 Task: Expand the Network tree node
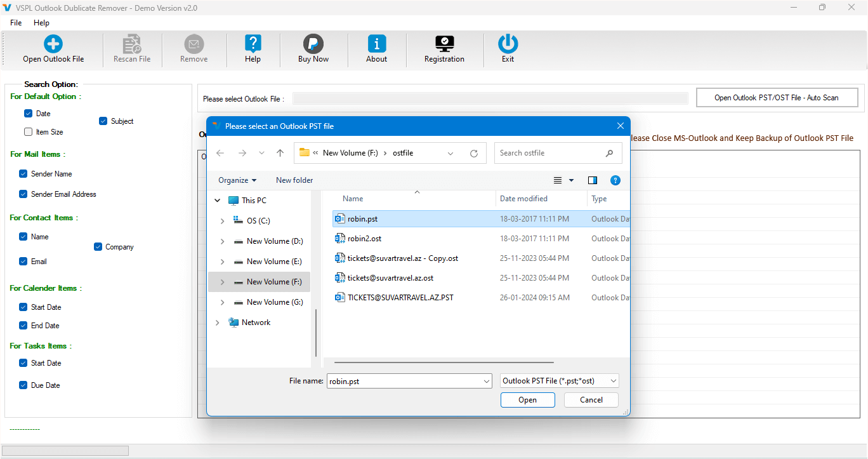(218, 323)
